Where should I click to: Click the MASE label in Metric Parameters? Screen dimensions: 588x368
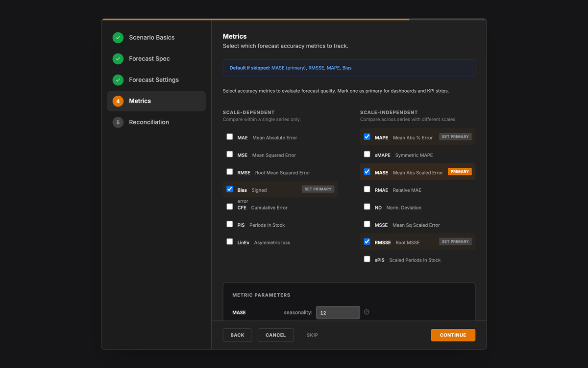click(x=239, y=313)
